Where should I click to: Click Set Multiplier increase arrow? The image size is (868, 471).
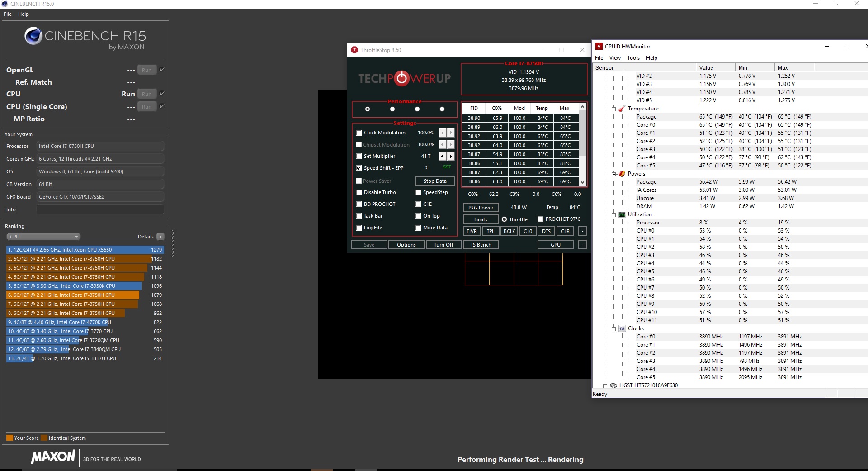[x=451, y=156]
